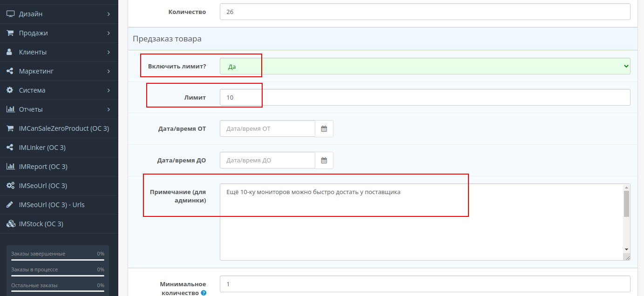The height and width of the screenshot is (296, 644).
Task: Expand the Клиенты menu chevron
Action: coord(108,52)
